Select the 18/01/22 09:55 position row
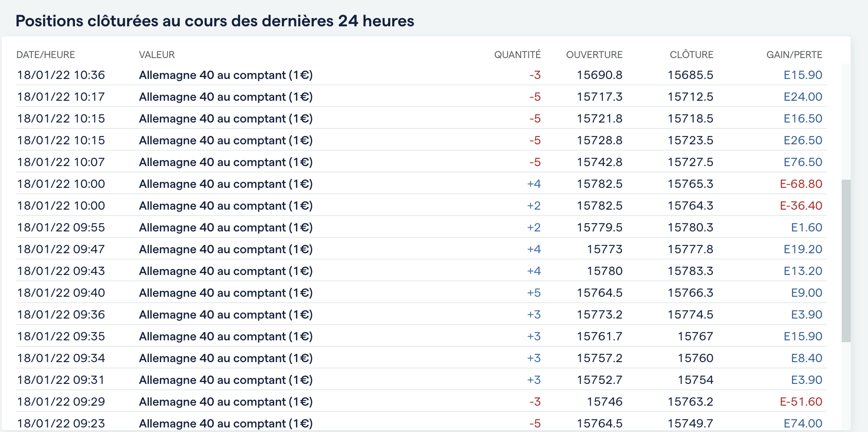Image resolution: width=868 pixels, height=432 pixels. (421, 227)
